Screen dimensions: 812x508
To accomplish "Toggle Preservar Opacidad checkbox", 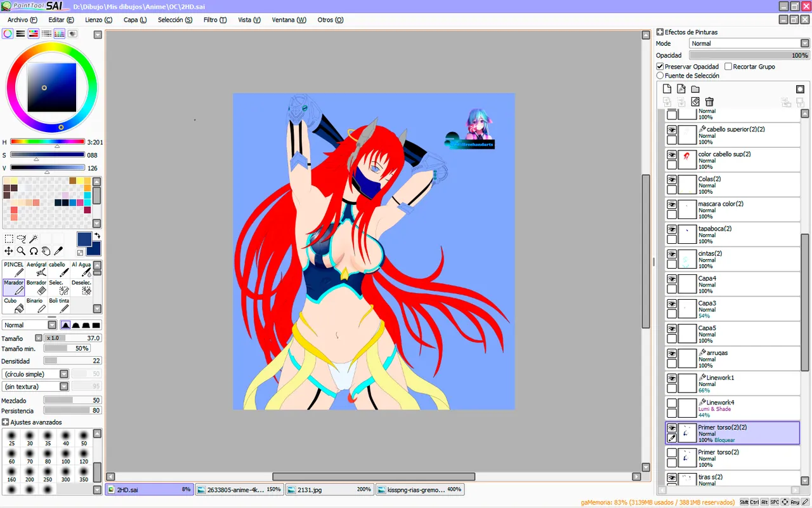I will pos(660,66).
